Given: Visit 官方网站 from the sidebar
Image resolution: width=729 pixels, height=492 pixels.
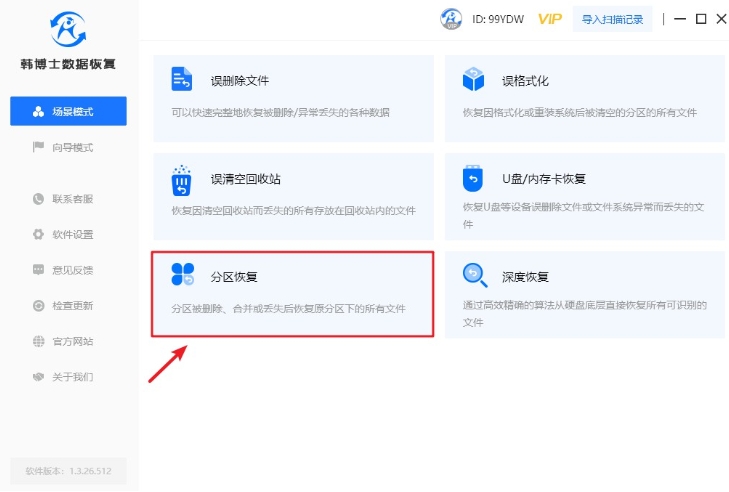Looking at the screenshot, I should click(68, 341).
